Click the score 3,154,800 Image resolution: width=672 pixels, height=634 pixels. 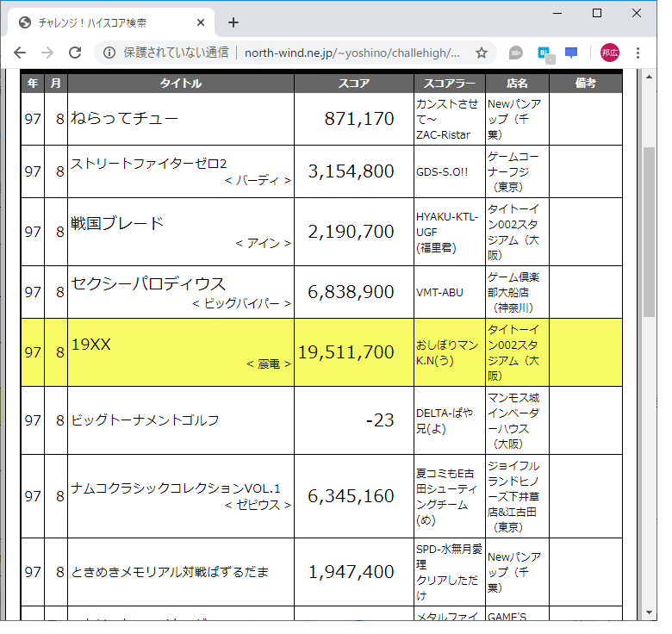351,171
